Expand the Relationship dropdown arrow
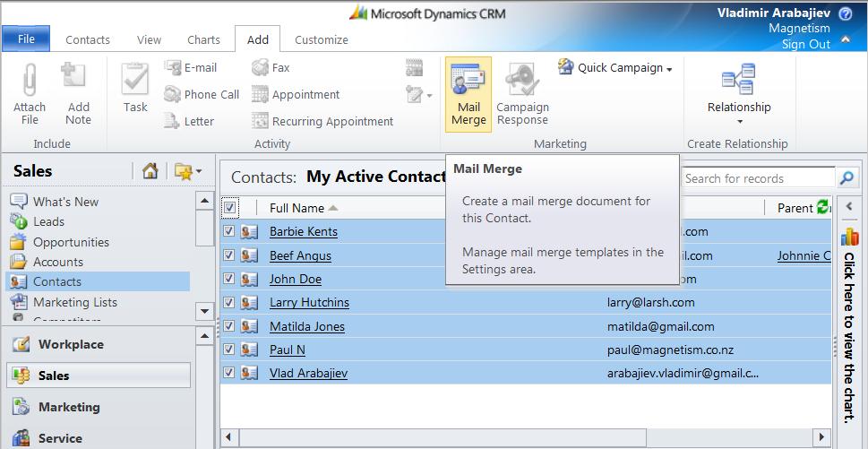This screenshot has height=449, width=868. tap(739, 122)
